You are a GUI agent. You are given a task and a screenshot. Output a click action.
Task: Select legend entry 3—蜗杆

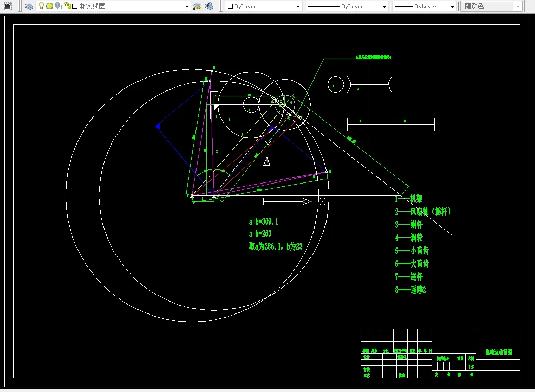[409, 225]
